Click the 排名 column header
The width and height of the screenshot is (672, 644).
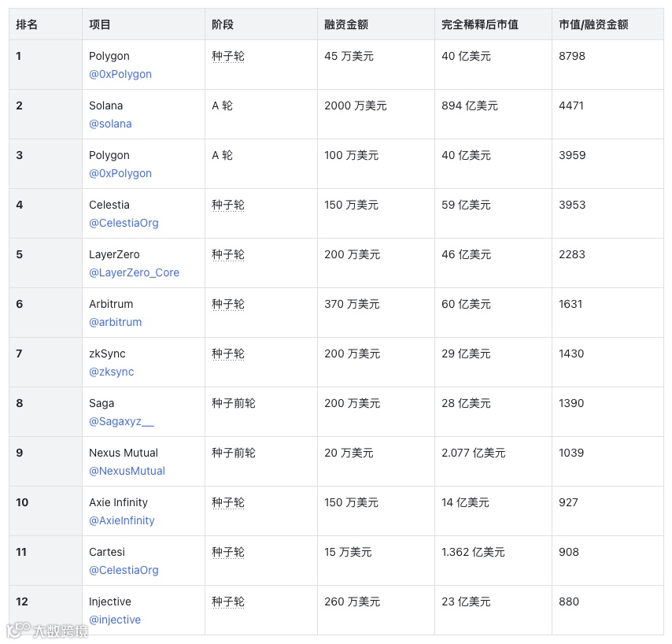tap(27, 24)
